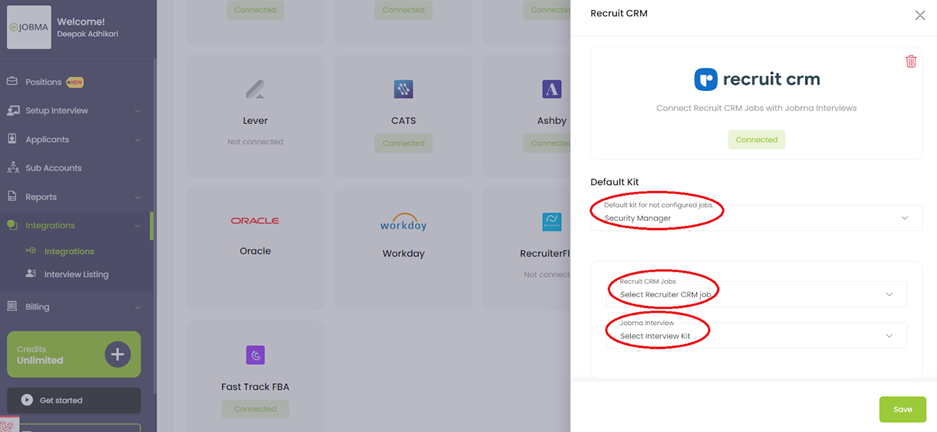Image resolution: width=937 pixels, height=432 pixels.
Task: Click the Sub Accounts icon
Action: [x=13, y=167]
